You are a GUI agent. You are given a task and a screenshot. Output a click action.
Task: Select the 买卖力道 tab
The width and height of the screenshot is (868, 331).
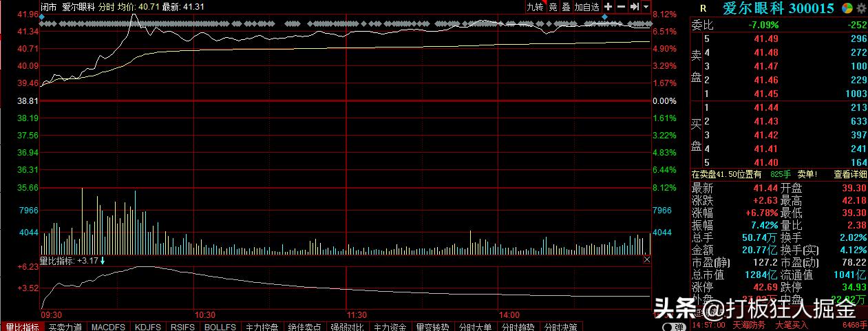click(x=65, y=327)
